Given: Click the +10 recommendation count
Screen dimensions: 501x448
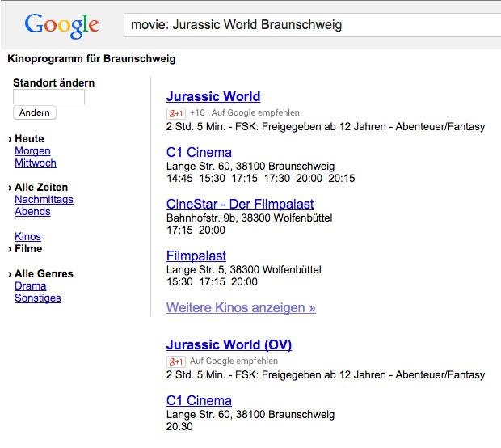Looking at the screenshot, I should 197,113.
